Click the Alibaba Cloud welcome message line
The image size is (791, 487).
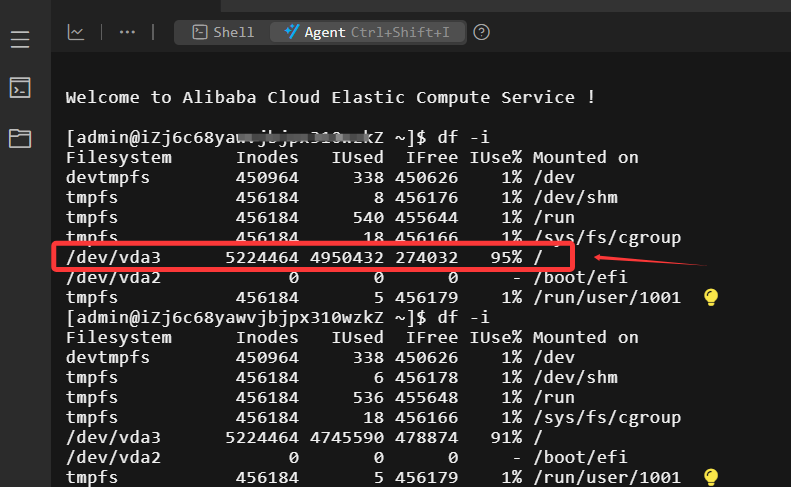pos(330,97)
